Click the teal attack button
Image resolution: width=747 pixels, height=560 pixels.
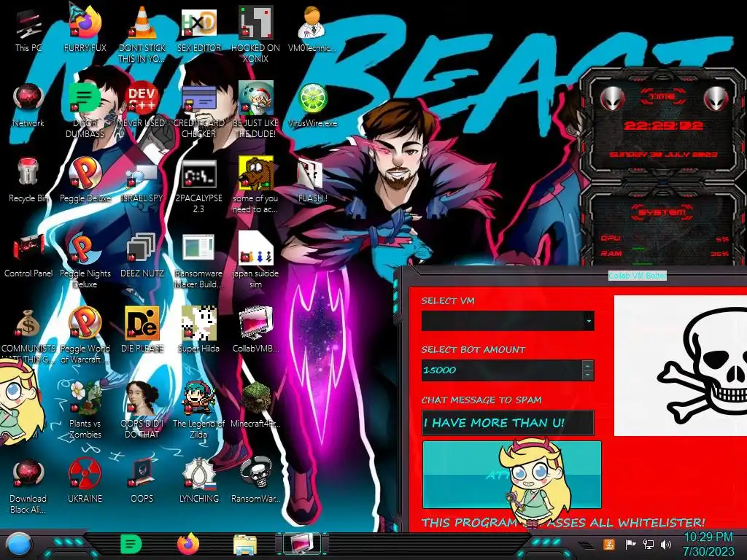(511, 475)
